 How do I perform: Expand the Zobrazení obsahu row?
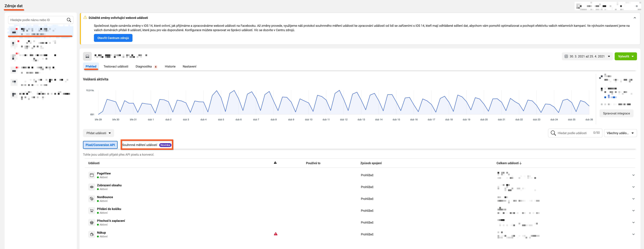pos(633,187)
